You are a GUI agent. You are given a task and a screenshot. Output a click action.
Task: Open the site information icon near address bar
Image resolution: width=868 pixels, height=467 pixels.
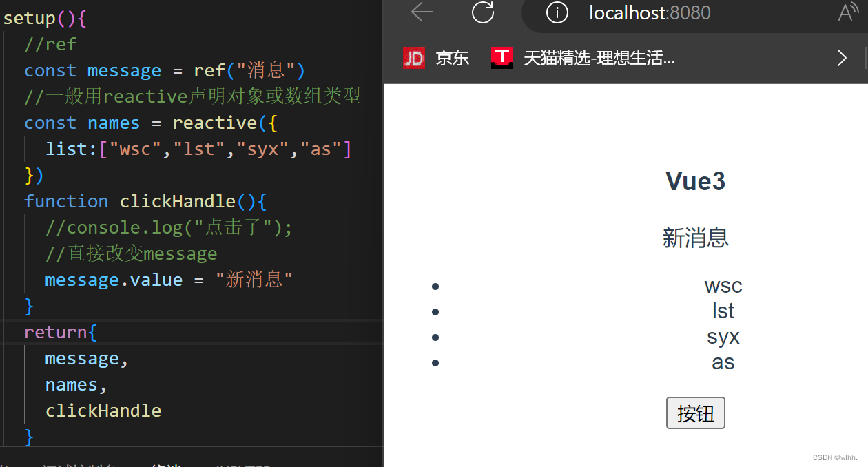tap(557, 12)
